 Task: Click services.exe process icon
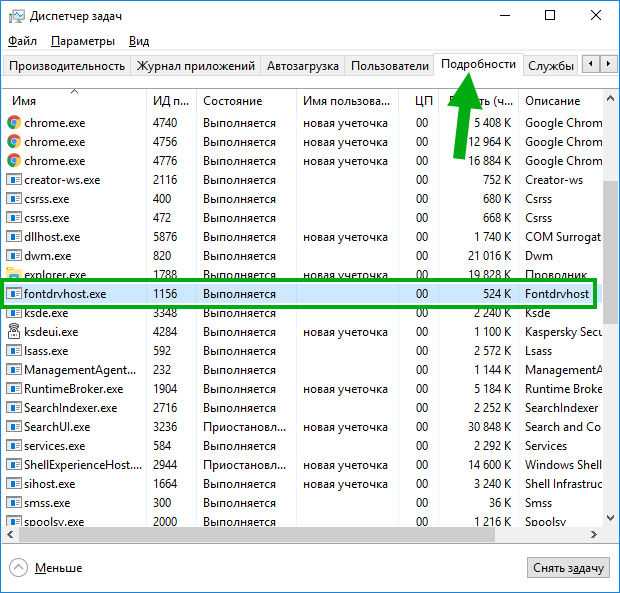[x=14, y=446]
